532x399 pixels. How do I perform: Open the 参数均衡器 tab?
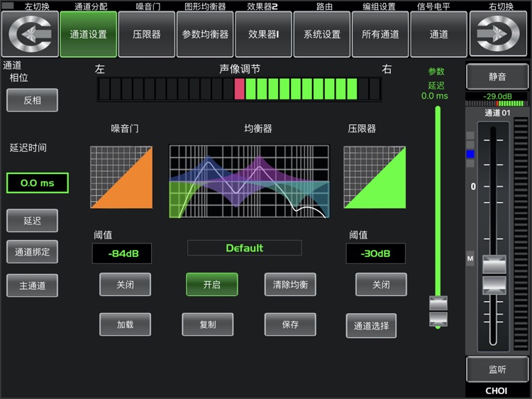click(x=205, y=34)
